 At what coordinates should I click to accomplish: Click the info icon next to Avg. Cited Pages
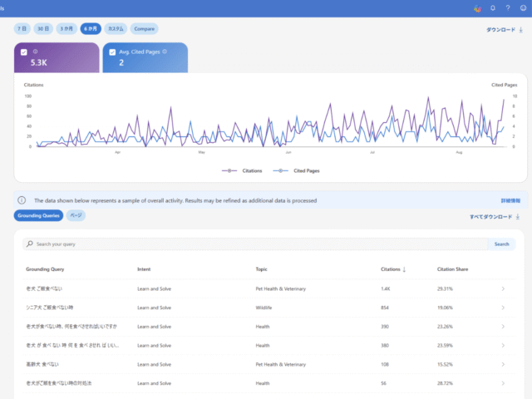tap(165, 52)
